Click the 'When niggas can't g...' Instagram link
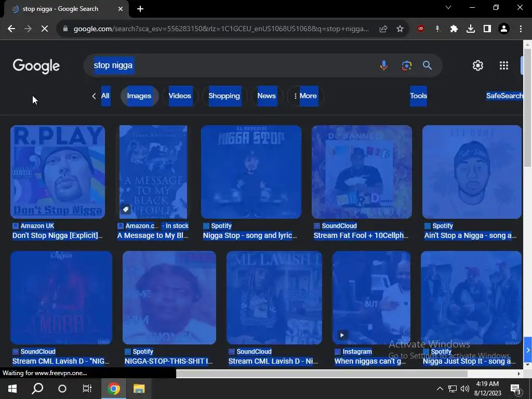532x399 pixels. point(370,361)
